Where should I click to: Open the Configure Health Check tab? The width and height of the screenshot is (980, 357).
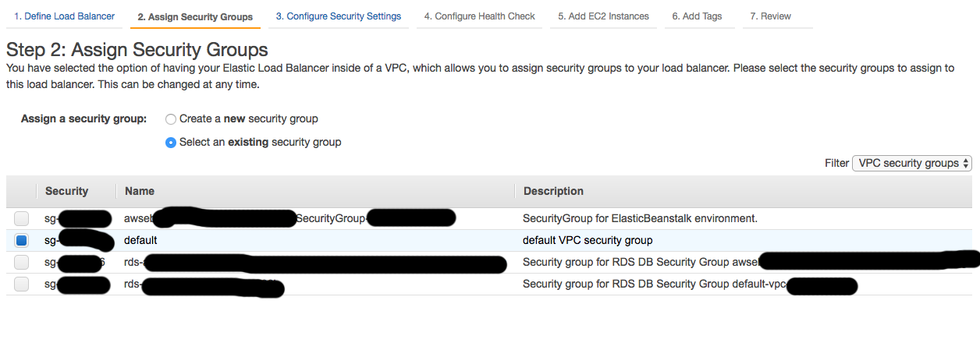(x=480, y=16)
